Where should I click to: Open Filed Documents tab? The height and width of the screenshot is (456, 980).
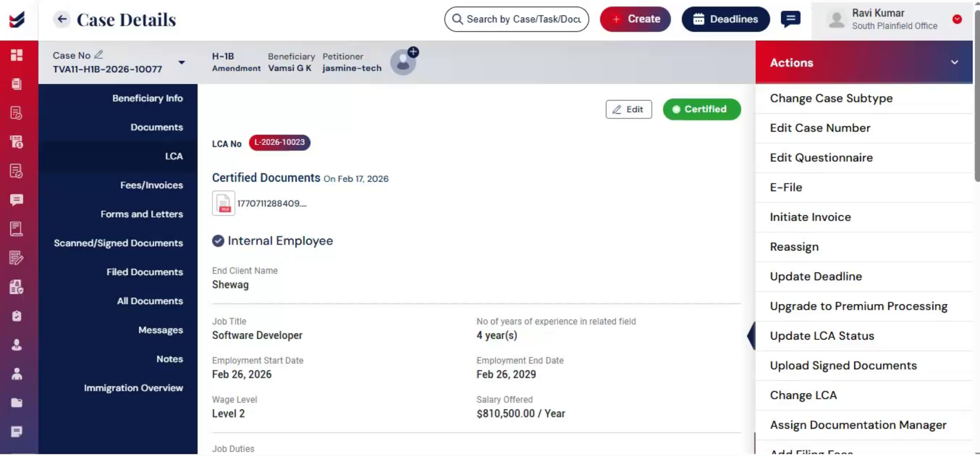point(145,272)
